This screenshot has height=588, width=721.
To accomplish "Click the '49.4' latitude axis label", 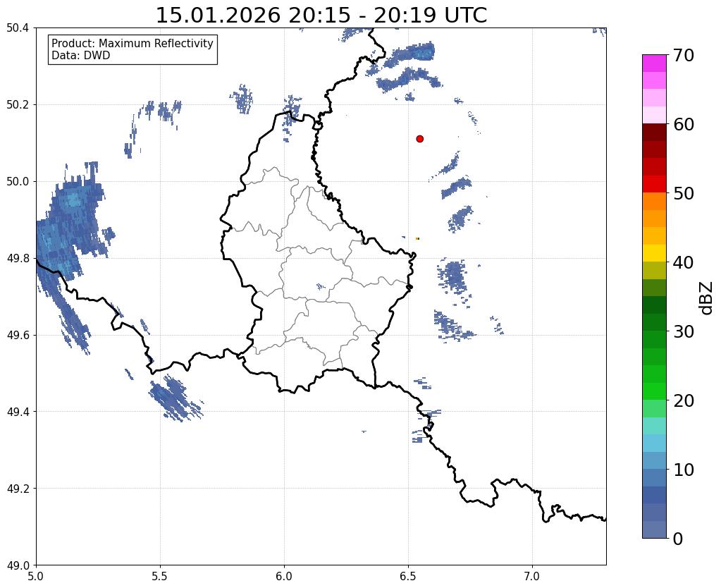I will (18, 412).
